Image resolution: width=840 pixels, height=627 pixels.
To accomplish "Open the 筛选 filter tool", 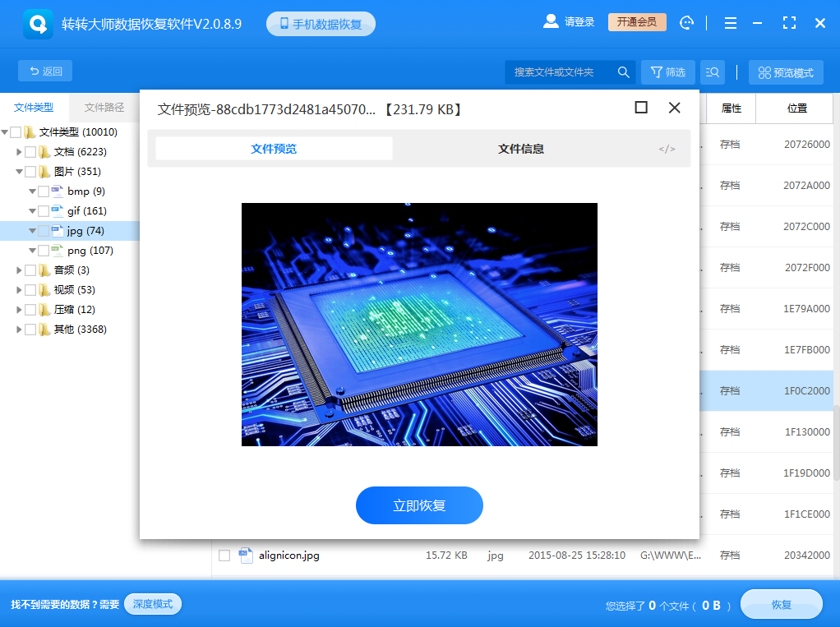I will coord(667,71).
